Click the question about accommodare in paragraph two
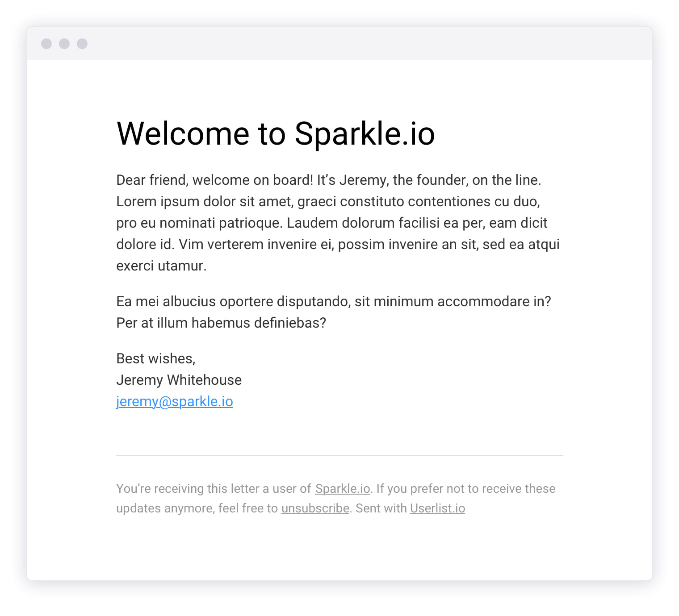 click(x=334, y=301)
